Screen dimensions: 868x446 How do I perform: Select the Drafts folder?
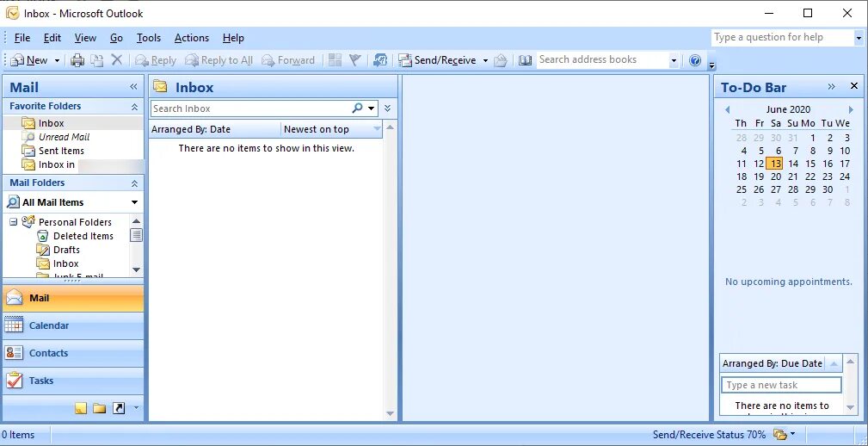click(66, 250)
